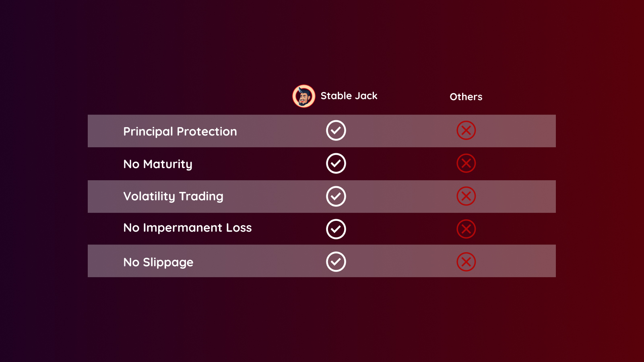Screen dimensions: 644x362
Task: Click the red X for Principal Protection
Action: pyautogui.click(x=466, y=130)
